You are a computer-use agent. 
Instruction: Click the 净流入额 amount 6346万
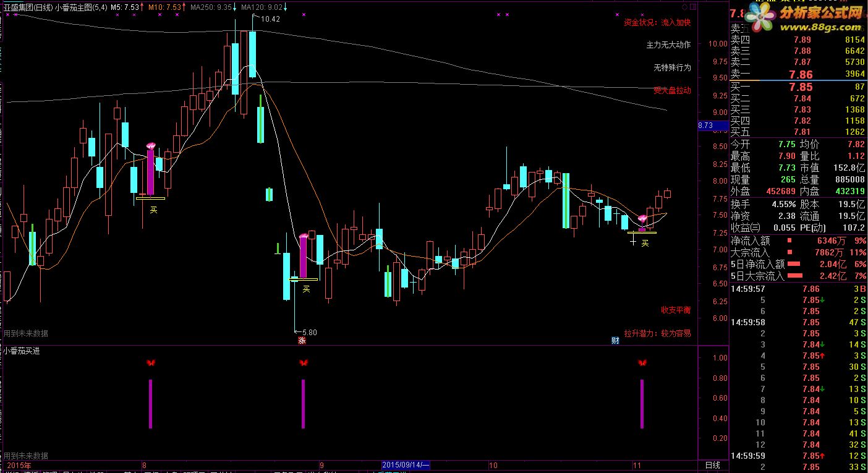click(831, 241)
